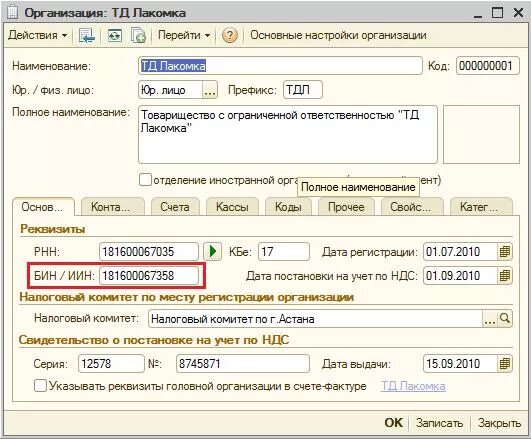Close the Организация window
The image size is (531, 439).
[x=518, y=13]
